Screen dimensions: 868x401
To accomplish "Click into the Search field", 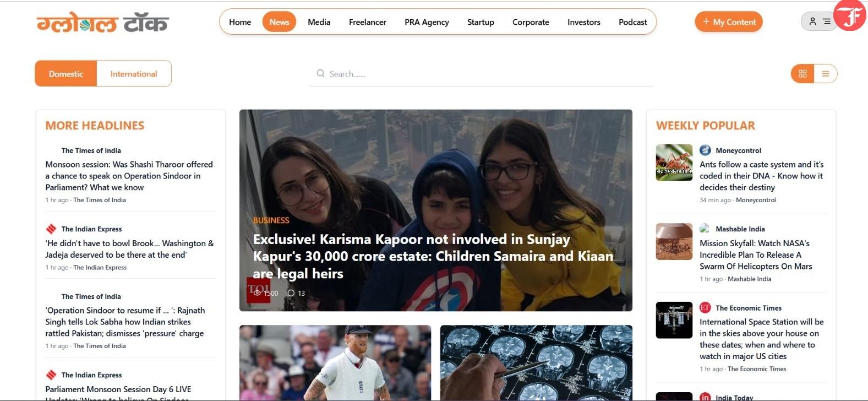I will coord(481,74).
